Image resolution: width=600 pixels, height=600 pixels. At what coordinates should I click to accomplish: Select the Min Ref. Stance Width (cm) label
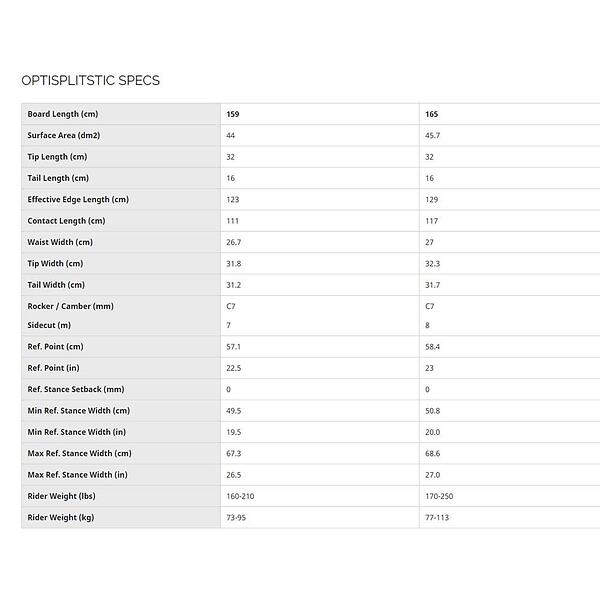click(x=79, y=411)
